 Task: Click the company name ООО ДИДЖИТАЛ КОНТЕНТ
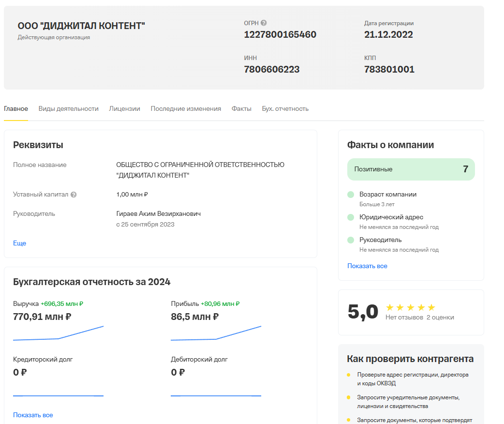81,26
